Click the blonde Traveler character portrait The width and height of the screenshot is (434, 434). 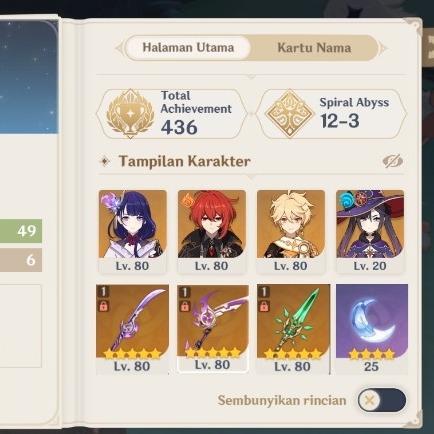[x=291, y=232]
